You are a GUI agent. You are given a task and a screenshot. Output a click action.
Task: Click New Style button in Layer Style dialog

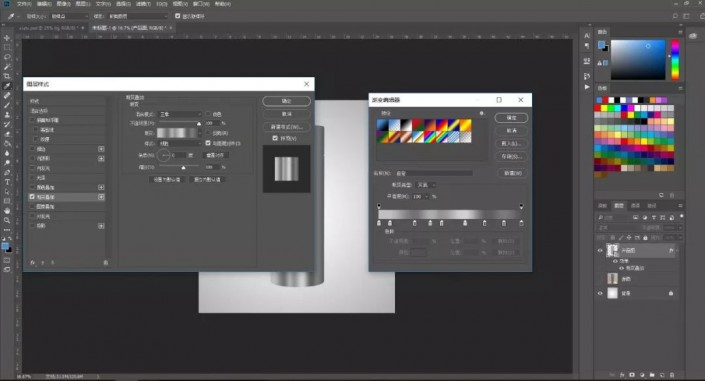point(286,127)
